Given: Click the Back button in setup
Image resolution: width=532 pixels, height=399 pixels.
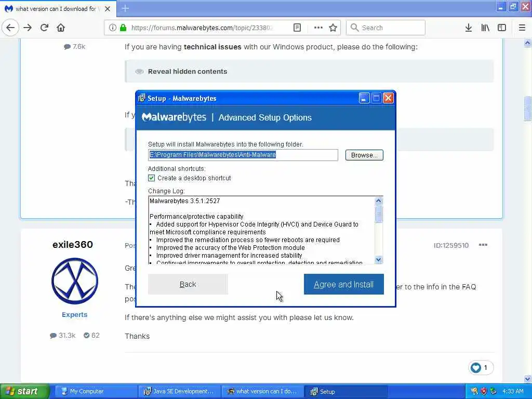Looking at the screenshot, I should click(x=188, y=284).
